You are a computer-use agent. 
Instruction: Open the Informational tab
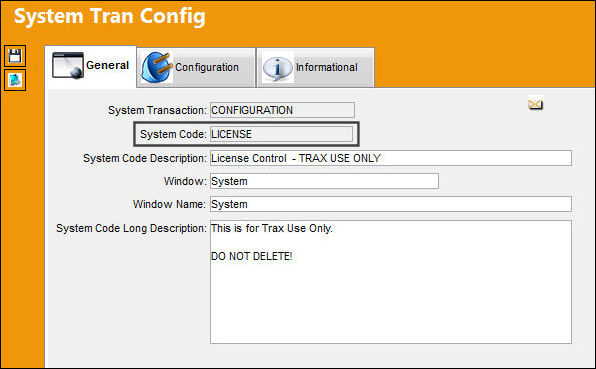click(315, 68)
